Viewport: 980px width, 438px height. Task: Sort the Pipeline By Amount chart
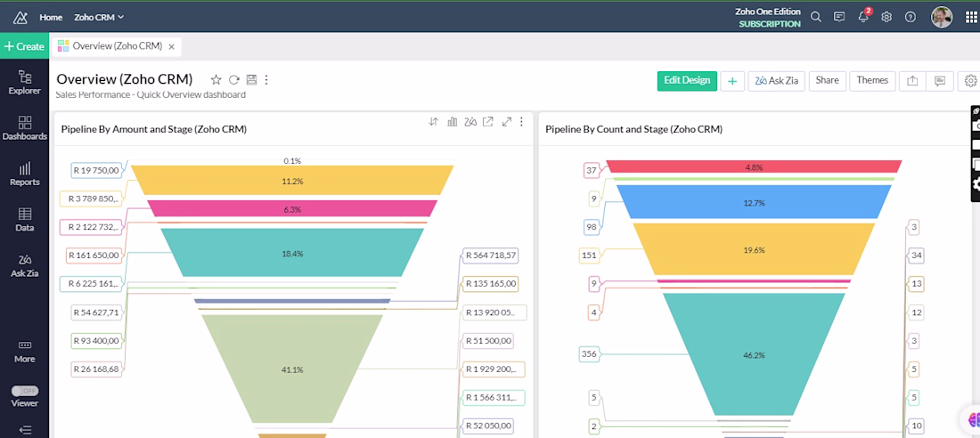433,122
